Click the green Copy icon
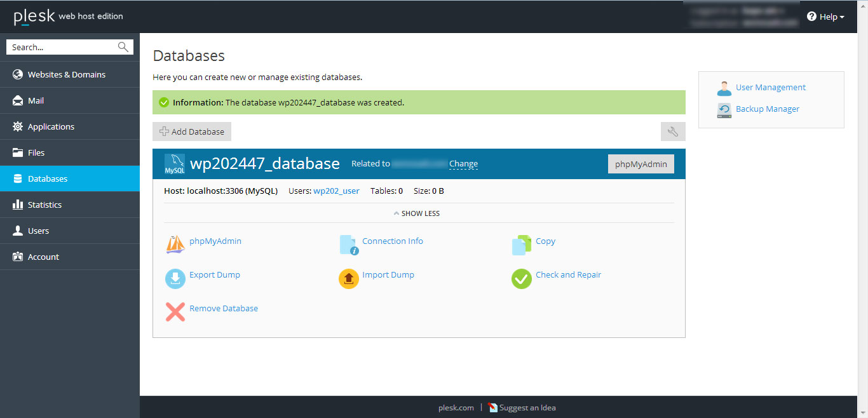Viewport: 868px width, 418px height. tap(522, 245)
